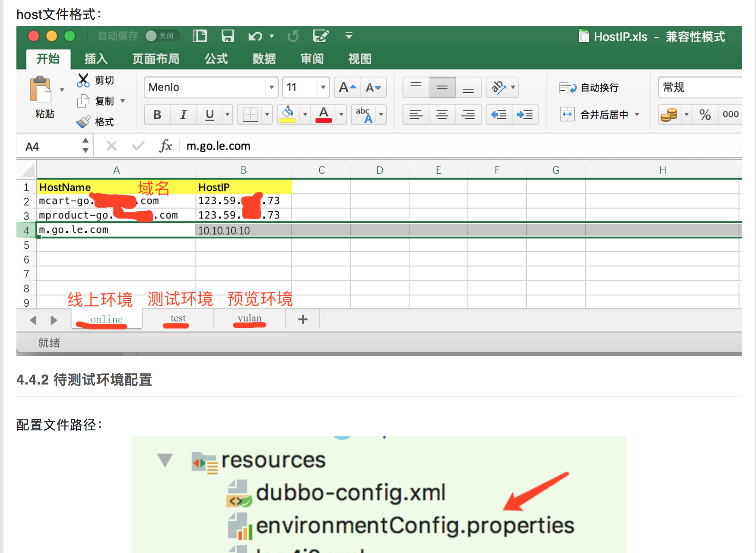The width and height of the screenshot is (756, 553).
Task: Switch to the 开始 ribbon tab
Action: pyautogui.click(x=48, y=59)
